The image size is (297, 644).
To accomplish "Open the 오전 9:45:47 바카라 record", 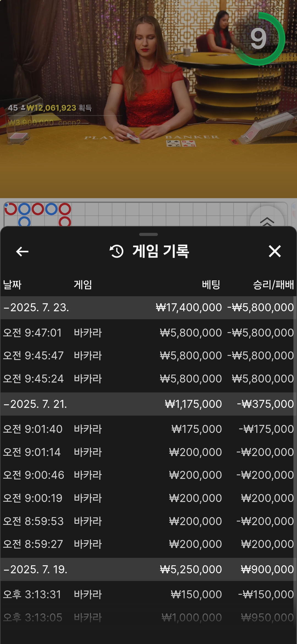I will pyautogui.click(x=148, y=356).
